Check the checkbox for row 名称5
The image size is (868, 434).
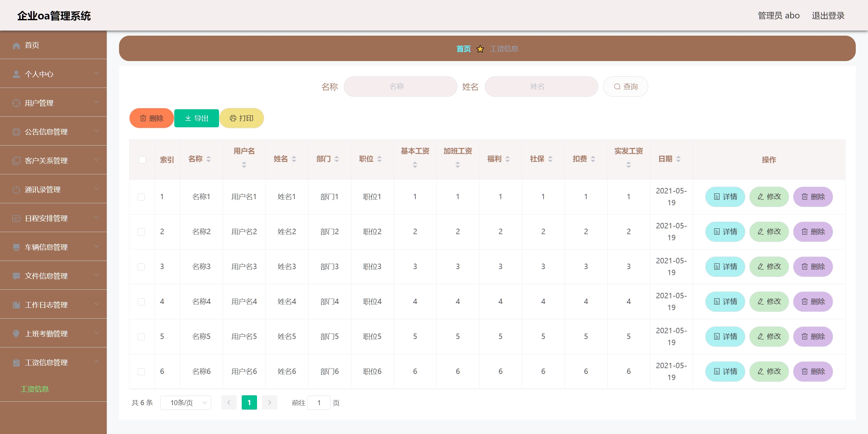[141, 337]
